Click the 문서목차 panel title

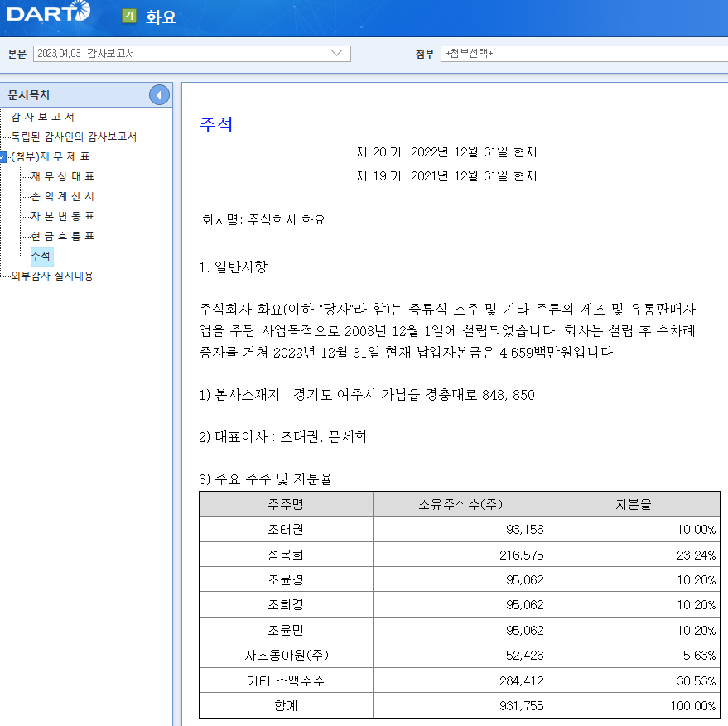click(29, 94)
